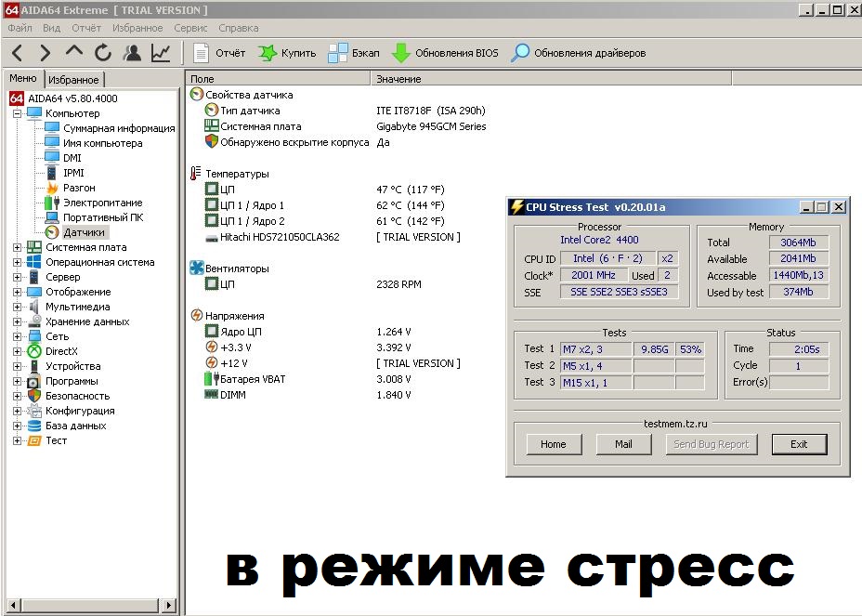This screenshot has height=616, width=862.
Task: Click the Test 3 field M15 x1, 1
Action: click(596, 383)
